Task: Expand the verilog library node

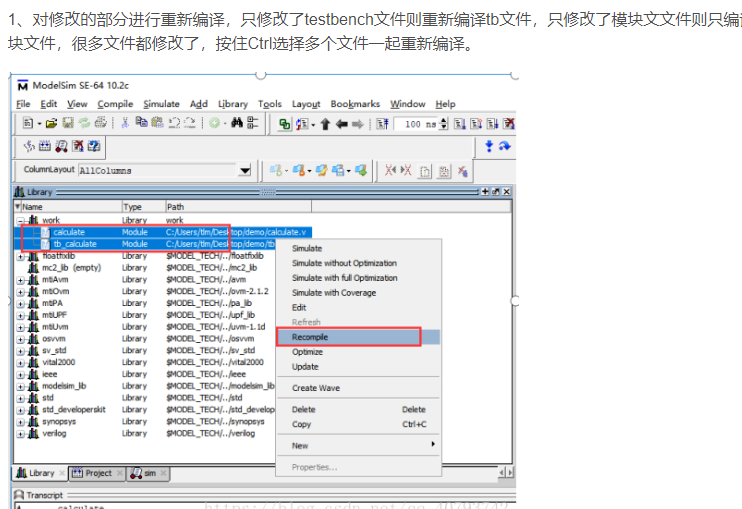Action: coord(20,434)
